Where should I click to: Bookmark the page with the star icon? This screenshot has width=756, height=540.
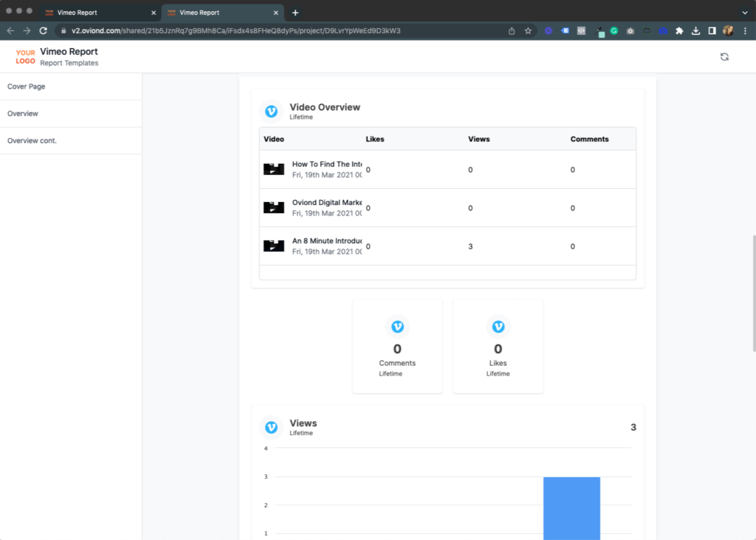click(x=528, y=31)
